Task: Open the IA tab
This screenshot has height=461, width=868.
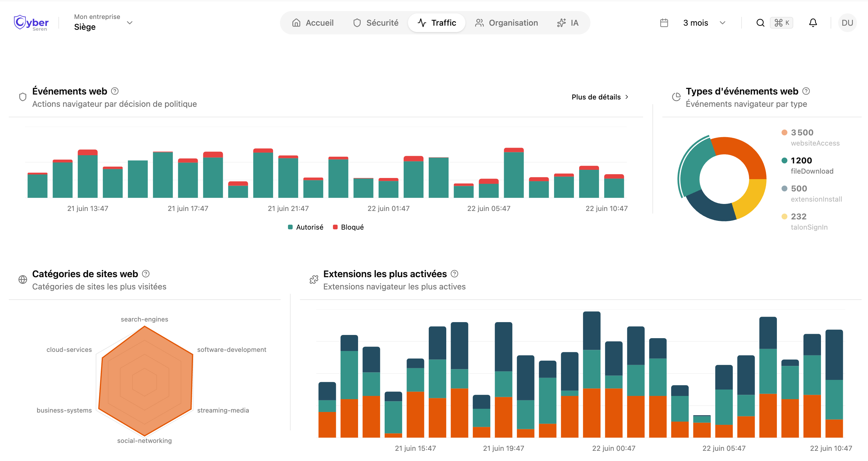Action: pos(568,23)
